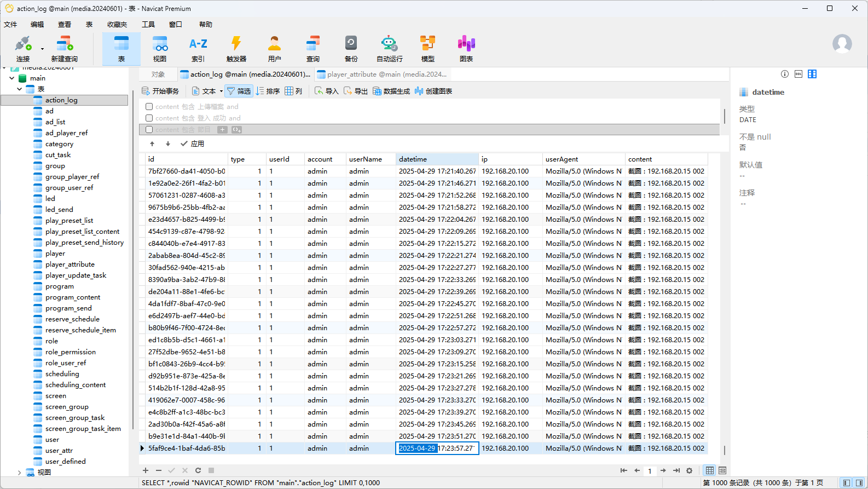Click add condition plus button in filter row

point(222,130)
